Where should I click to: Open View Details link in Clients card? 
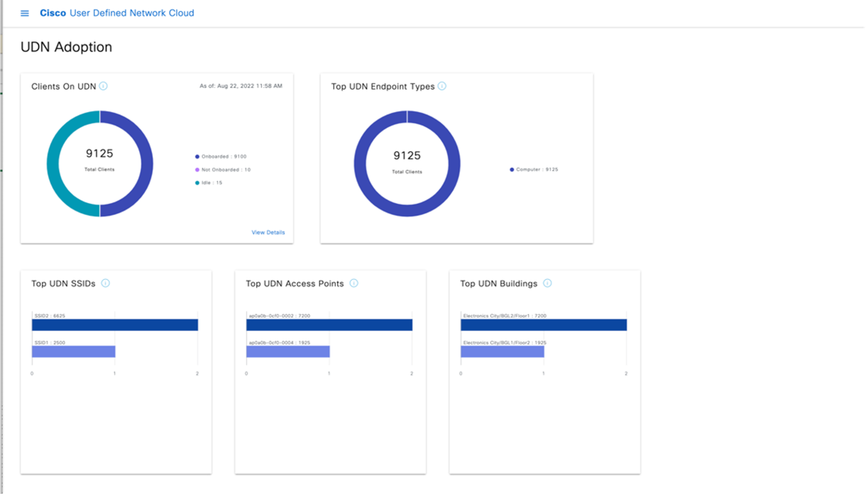pos(268,232)
